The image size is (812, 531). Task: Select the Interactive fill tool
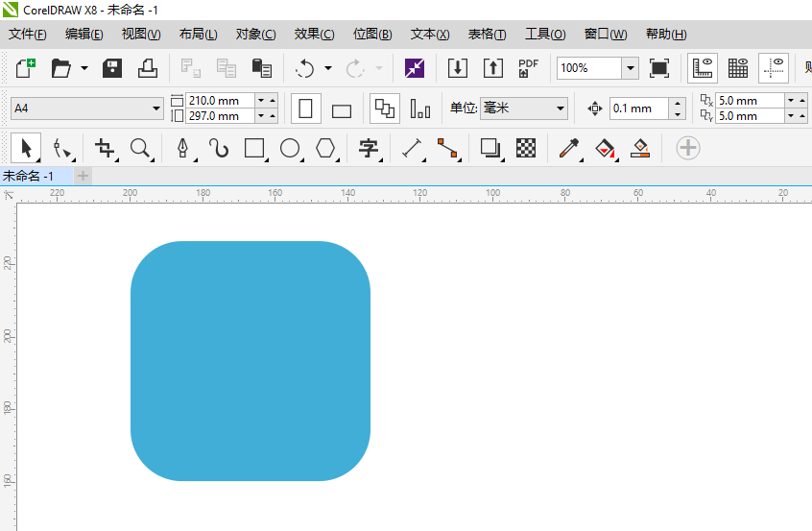pyautogui.click(x=605, y=149)
